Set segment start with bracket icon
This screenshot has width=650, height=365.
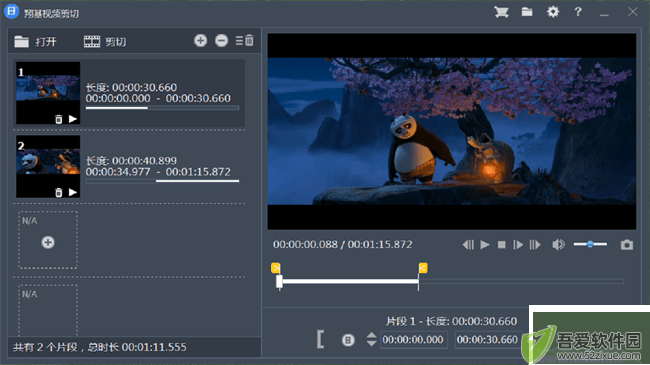pyautogui.click(x=320, y=339)
